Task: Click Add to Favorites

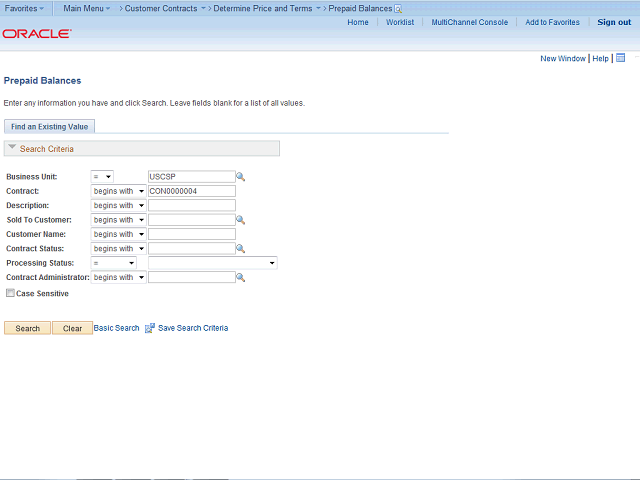Action: (x=552, y=22)
